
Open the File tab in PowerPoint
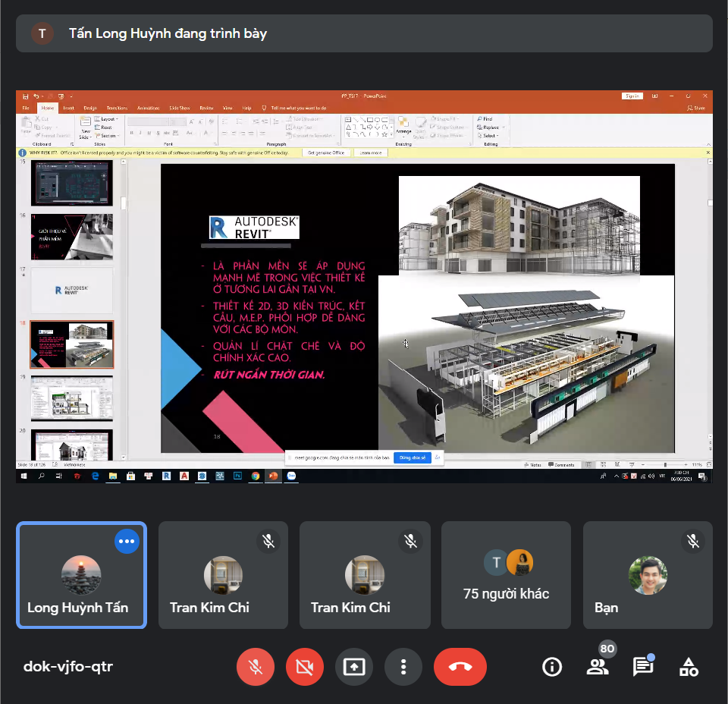[x=26, y=108]
